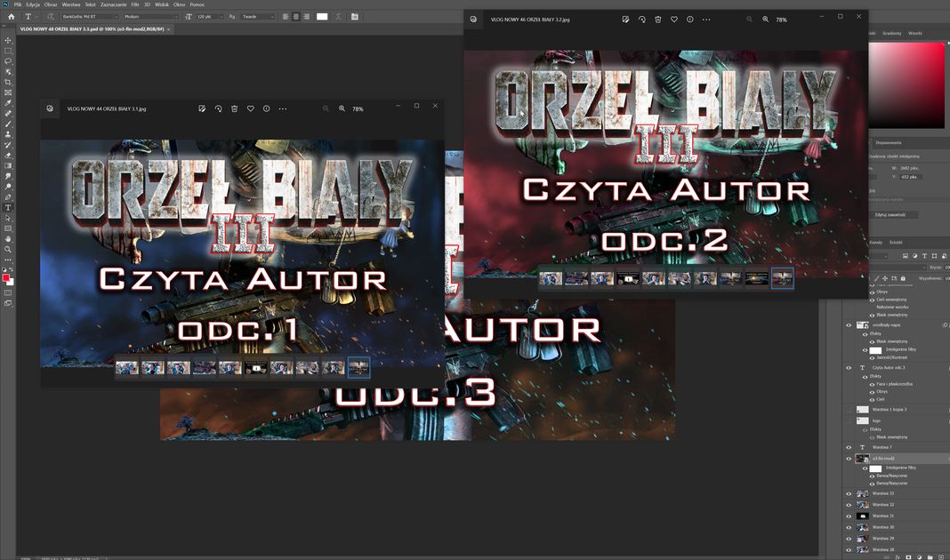Select the Lasso tool

click(8, 61)
